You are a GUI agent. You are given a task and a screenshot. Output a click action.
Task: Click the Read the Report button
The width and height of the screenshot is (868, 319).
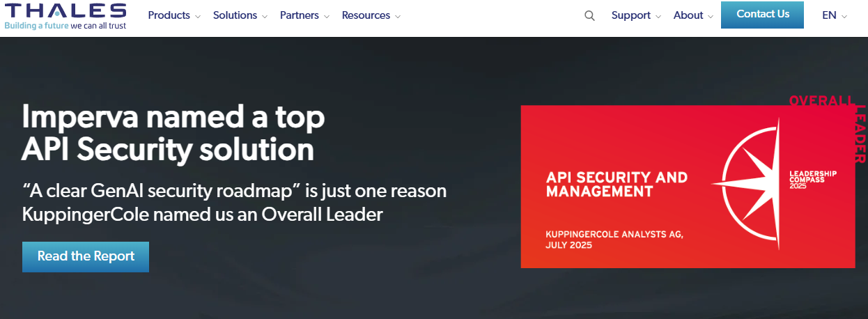(86, 256)
